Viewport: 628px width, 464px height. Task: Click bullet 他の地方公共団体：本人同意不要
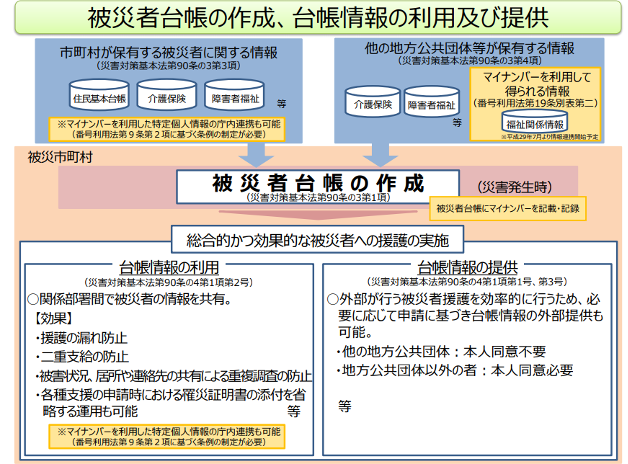pos(441,352)
